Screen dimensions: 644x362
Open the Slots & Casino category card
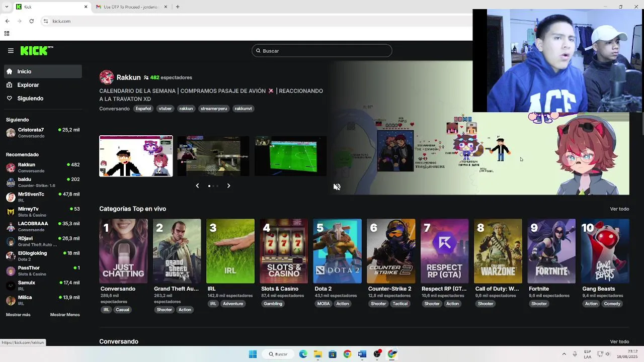click(284, 251)
